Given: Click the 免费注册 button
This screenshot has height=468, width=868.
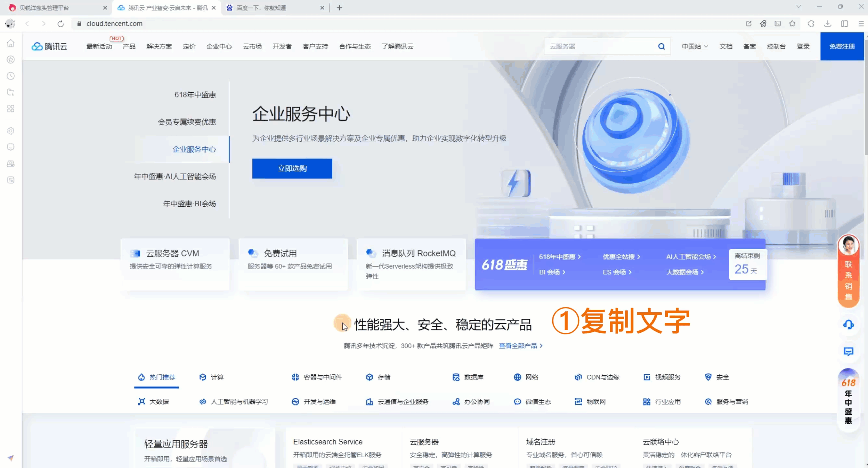Looking at the screenshot, I should pos(842,46).
